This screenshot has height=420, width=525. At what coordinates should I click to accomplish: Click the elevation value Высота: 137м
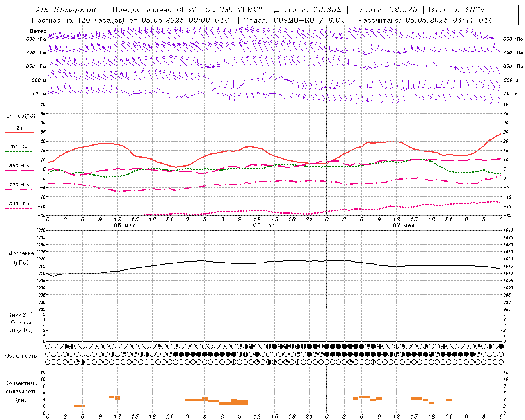coord(457,10)
